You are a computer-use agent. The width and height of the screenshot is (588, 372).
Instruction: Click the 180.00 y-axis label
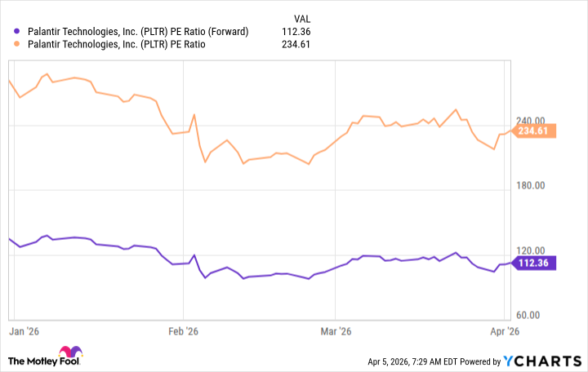click(x=536, y=185)
